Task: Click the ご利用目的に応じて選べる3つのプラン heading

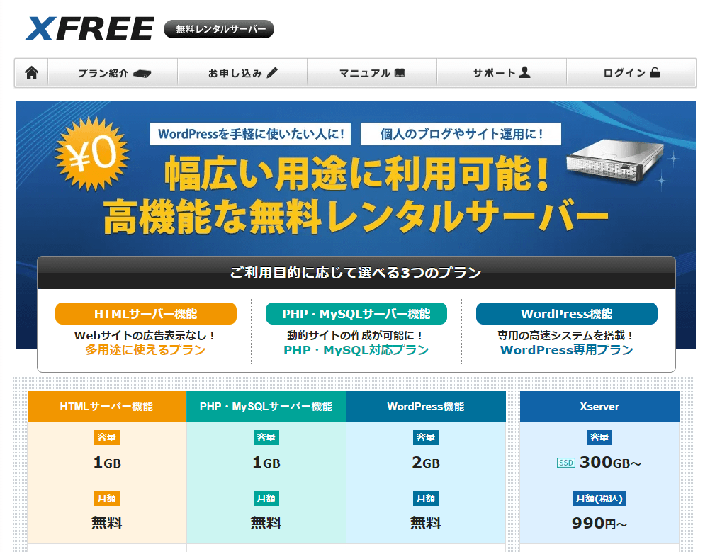Action: [355, 273]
